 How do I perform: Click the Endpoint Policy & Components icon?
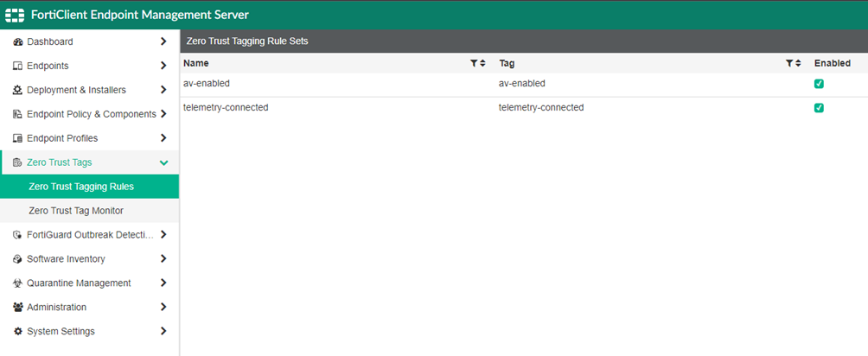click(x=17, y=114)
